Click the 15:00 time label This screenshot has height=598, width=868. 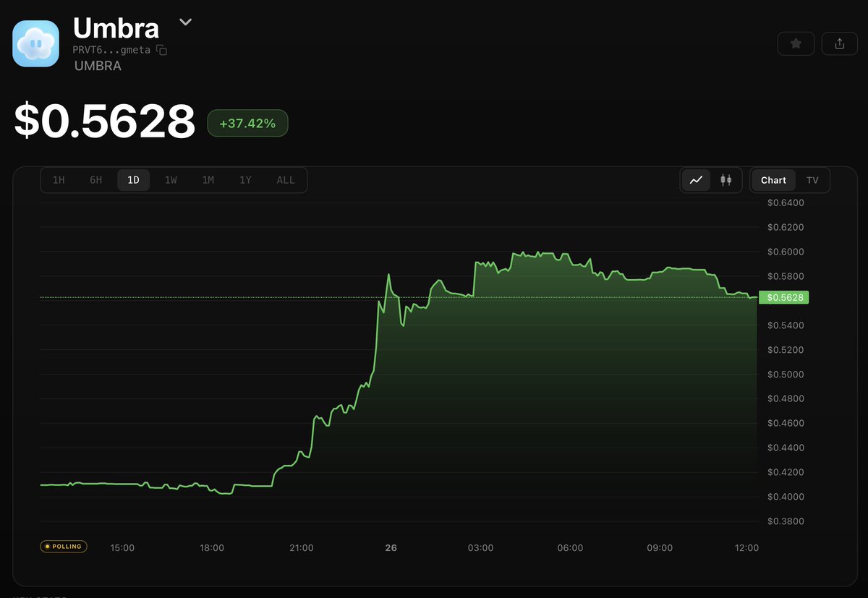click(122, 548)
